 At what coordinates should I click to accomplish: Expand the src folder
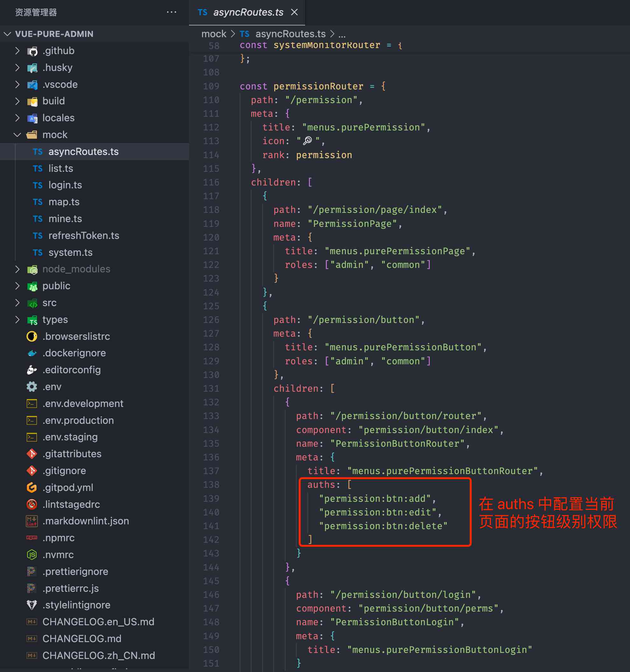[x=17, y=303]
